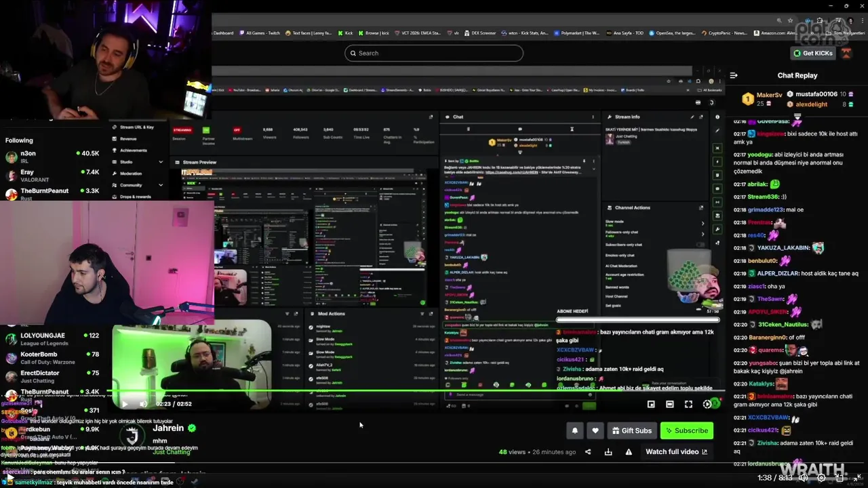
Task: Click the zoom magnifier in the address bar
Action: tap(779, 20)
